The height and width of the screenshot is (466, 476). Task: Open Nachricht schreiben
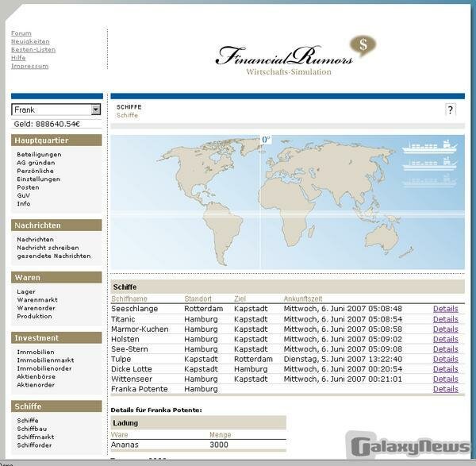pos(48,248)
